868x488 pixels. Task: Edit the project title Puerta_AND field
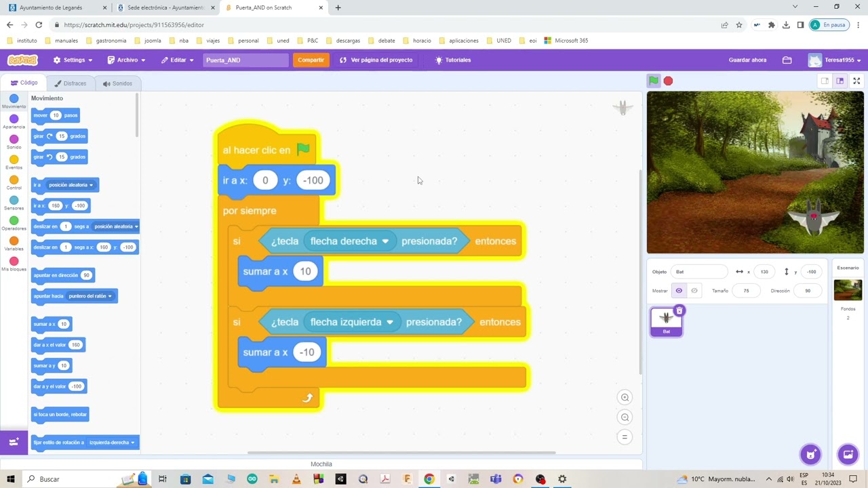coord(246,60)
